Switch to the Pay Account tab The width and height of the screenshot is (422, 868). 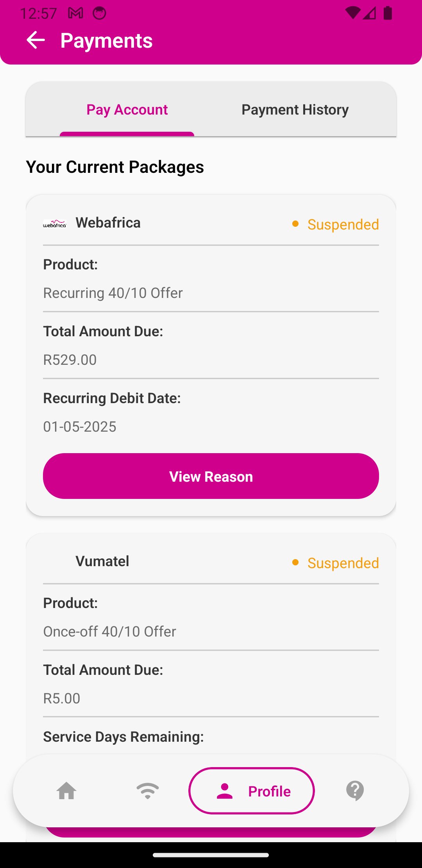[x=127, y=110]
